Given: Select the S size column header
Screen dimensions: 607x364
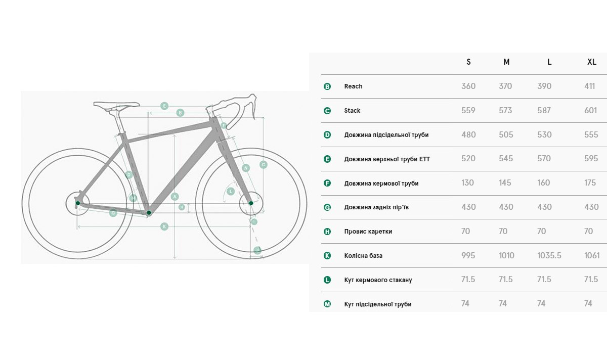Looking at the screenshot, I should [x=468, y=62].
